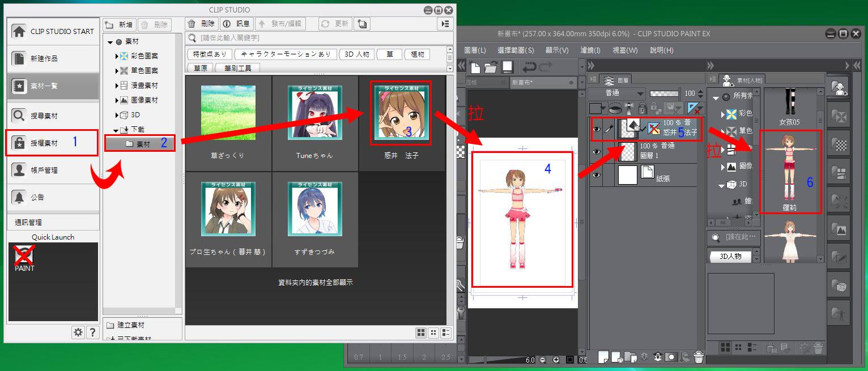
Task: Open CLIP STUDIO panel menu icon at top right
Action: pyautogui.click(x=445, y=24)
